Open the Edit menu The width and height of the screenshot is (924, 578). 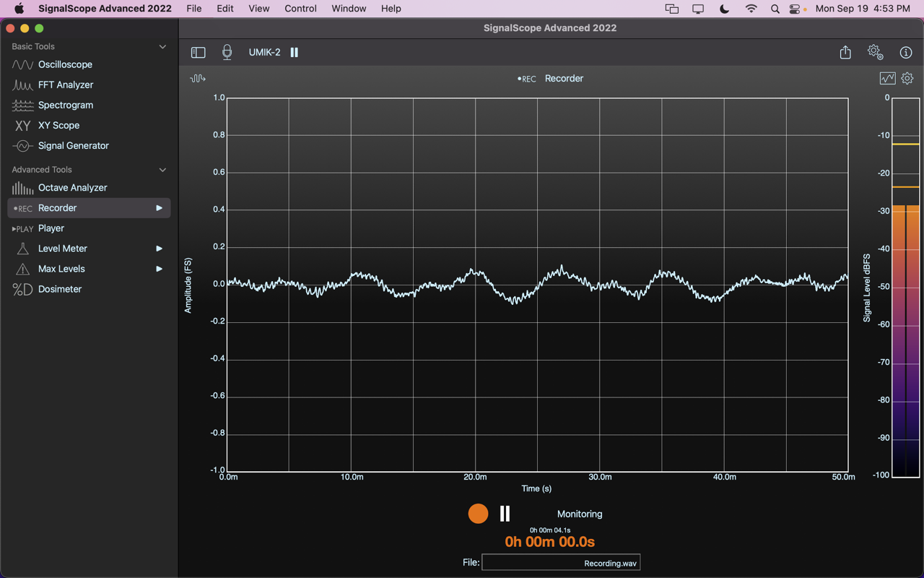click(225, 9)
